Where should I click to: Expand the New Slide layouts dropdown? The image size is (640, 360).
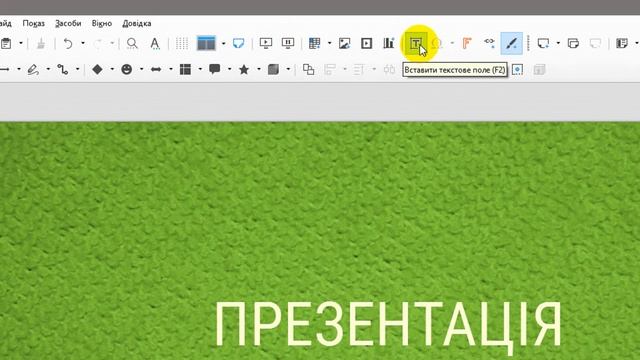[x=558, y=43]
